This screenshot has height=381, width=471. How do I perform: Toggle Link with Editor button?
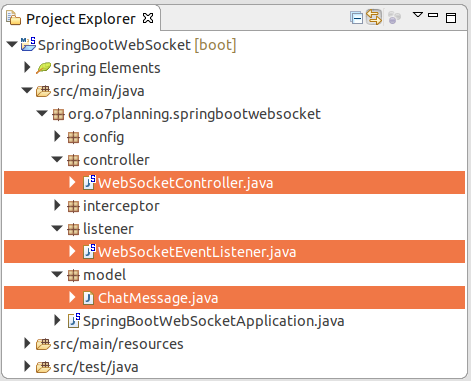[374, 17]
